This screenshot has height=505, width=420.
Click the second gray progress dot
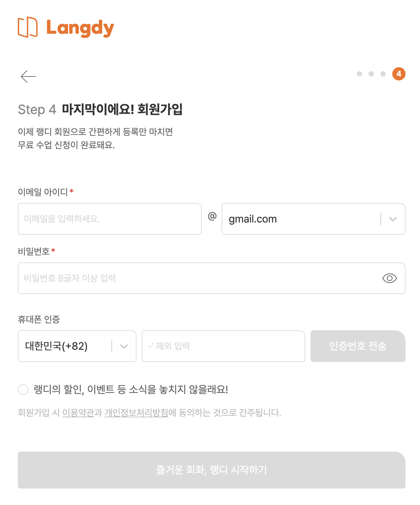[371, 74]
